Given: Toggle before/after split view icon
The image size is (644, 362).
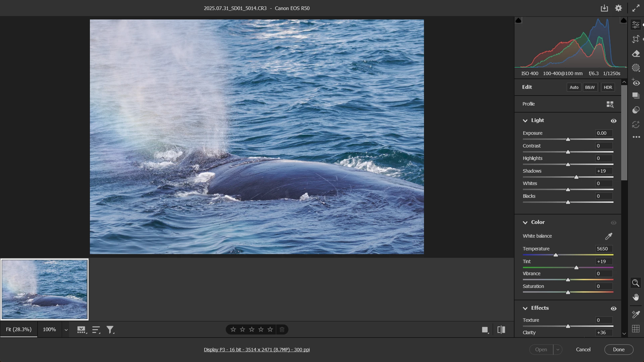Looking at the screenshot, I should [501, 330].
